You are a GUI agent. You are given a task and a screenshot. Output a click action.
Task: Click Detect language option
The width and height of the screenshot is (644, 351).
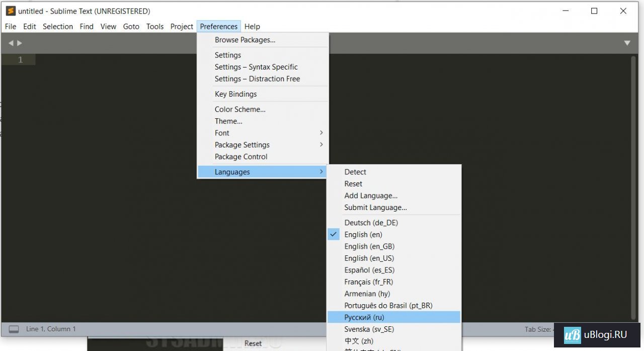click(x=355, y=172)
